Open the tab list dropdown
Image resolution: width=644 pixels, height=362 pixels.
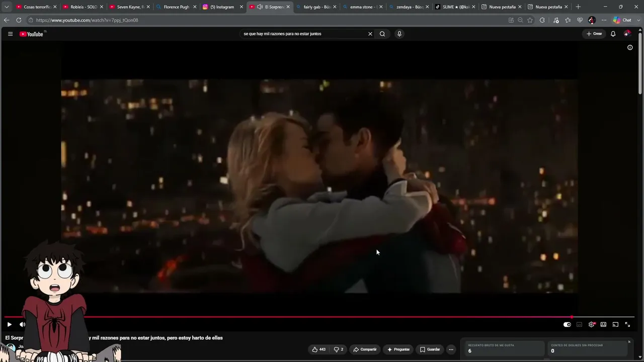7,7
